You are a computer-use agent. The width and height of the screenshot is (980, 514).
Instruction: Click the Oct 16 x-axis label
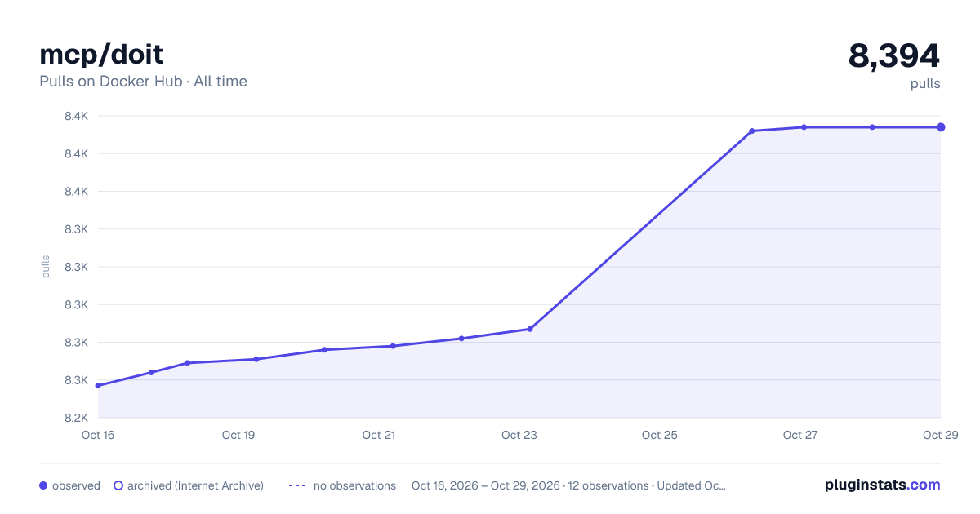coord(98,435)
